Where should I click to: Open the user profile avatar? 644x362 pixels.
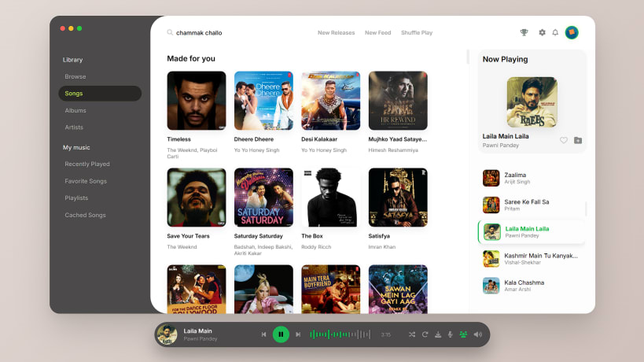[x=572, y=32]
